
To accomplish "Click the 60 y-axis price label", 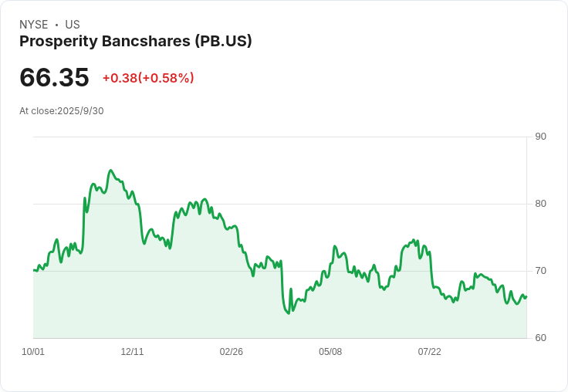I will pyautogui.click(x=541, y=338).
